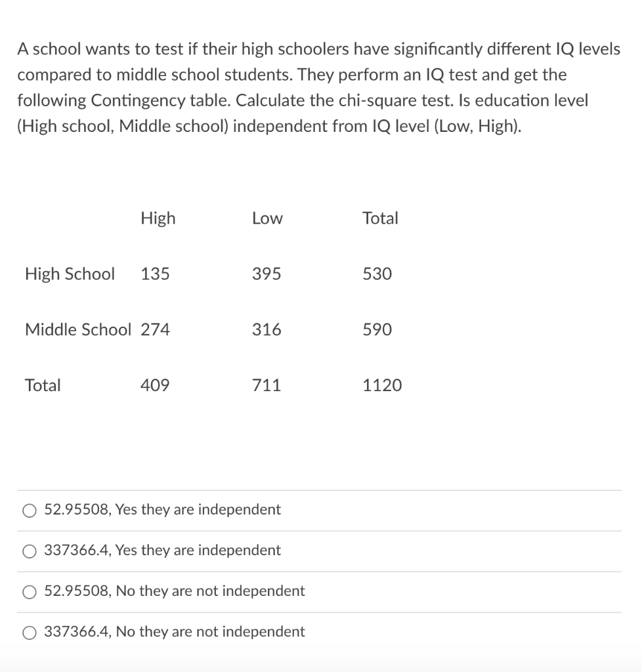Click the answer text '337366.4, Yes they are independent'
The width and height of the screenshot is (642, 672).
[162, 551]
